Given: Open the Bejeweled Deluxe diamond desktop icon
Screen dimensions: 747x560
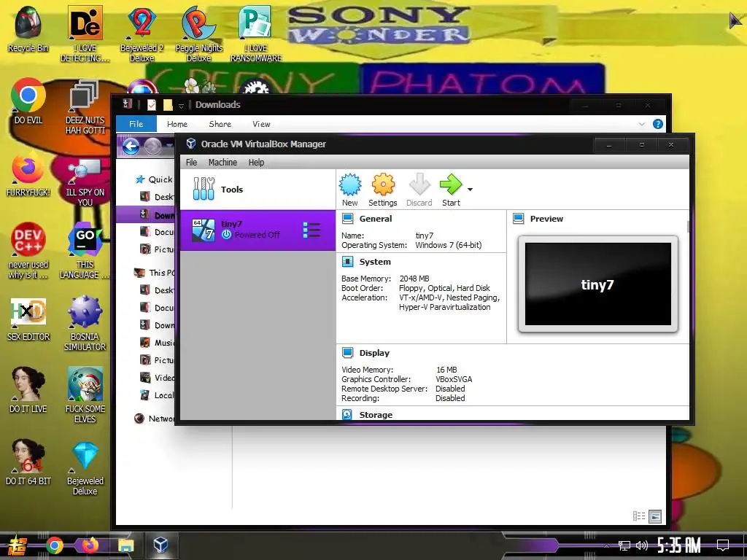Looking at the screenshot, I should (85, 469).
